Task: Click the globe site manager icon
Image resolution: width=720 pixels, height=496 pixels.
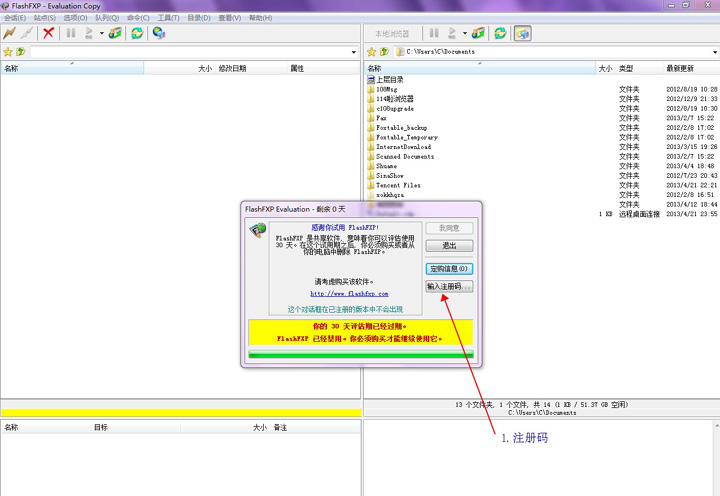Action: 159,33
